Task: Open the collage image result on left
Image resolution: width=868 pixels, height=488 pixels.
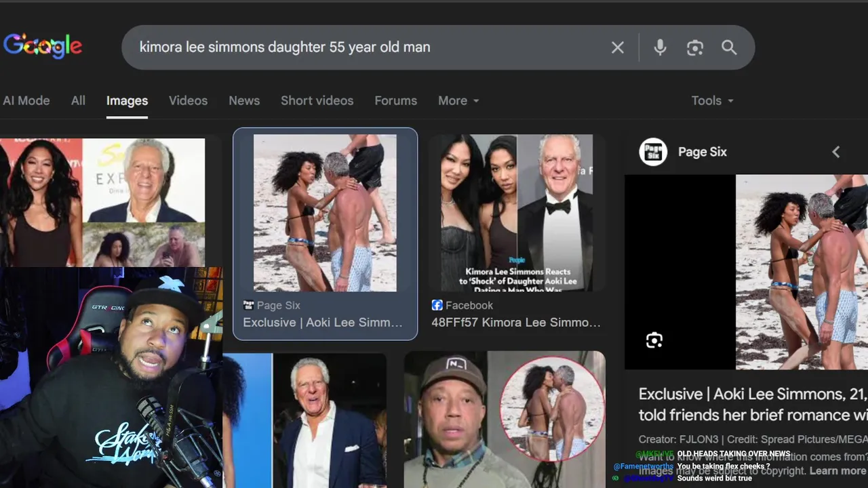Action: pyautogui.click(x=102, y=203)
